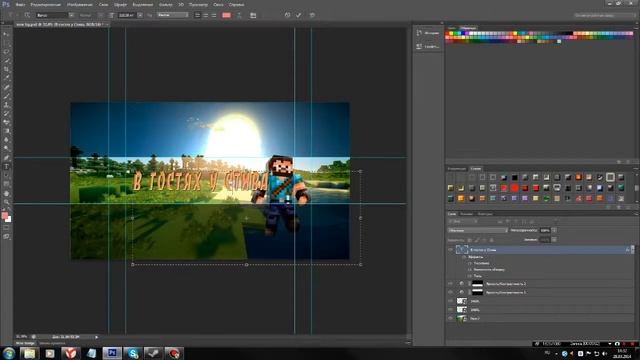Hide the Brightness/Contrast 2 adjustment layer
This screenshot has height=360, width=640.
click(451, 283)
